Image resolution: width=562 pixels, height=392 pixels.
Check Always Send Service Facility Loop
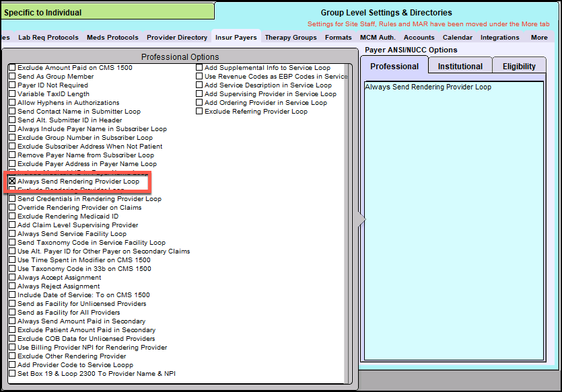point(12,233)
